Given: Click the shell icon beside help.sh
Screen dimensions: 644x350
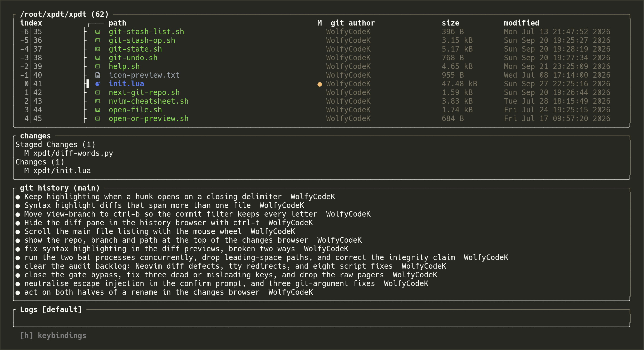Looking at the screenshot, I should 98,67.
